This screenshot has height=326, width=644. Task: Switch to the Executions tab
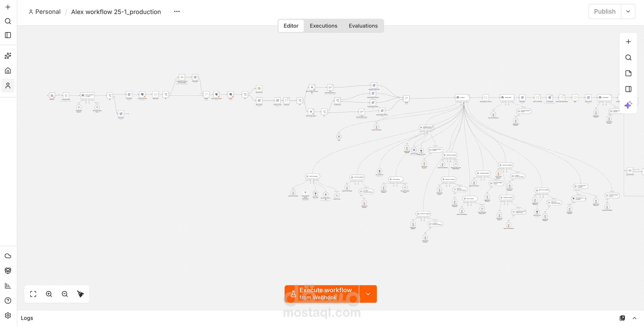pyautogui.click(x=324, y=26)
